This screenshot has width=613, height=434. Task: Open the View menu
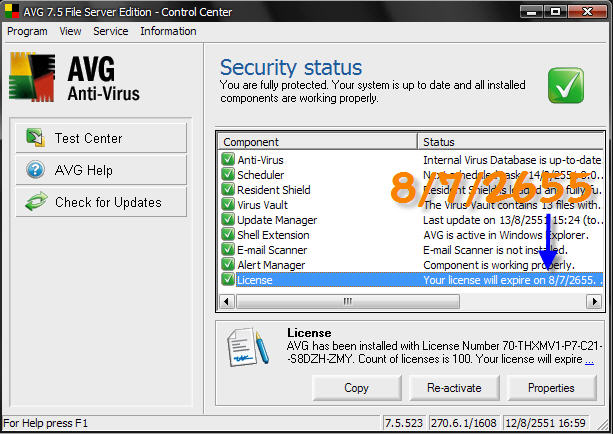(x=70, y=31)
